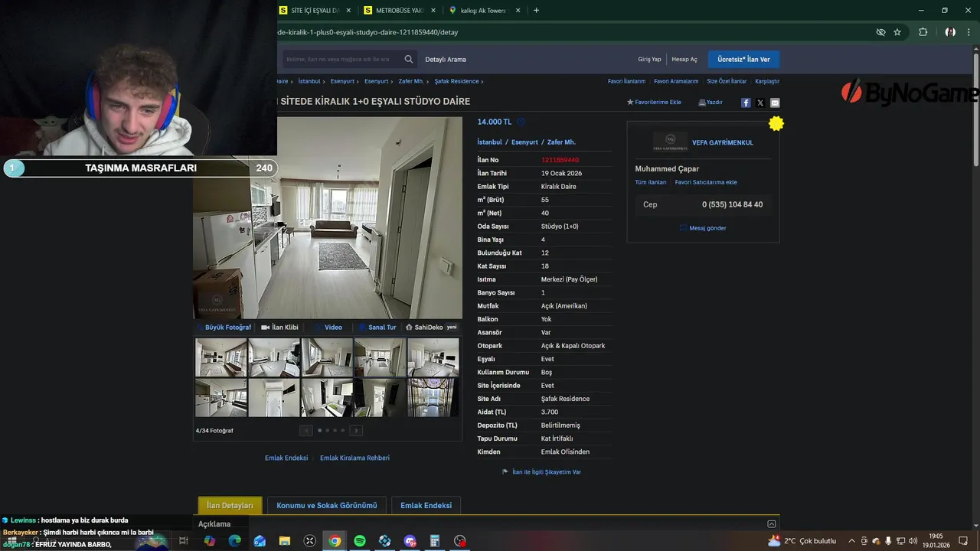
Task: Click Zafer Mh. breadcrumb
Action: (x=411, y=81)
